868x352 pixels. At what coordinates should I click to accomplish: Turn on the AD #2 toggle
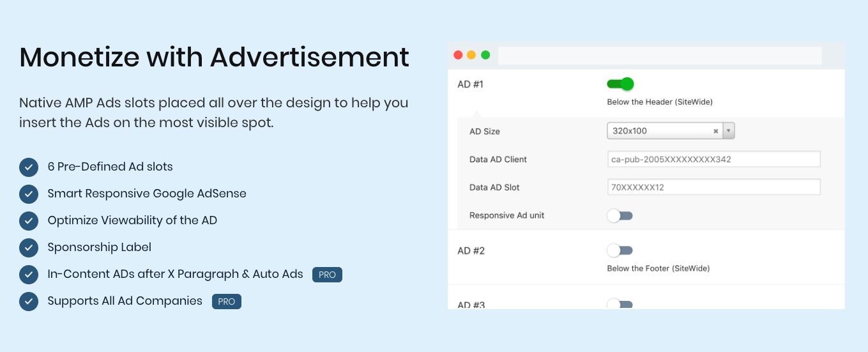[620, 250]
